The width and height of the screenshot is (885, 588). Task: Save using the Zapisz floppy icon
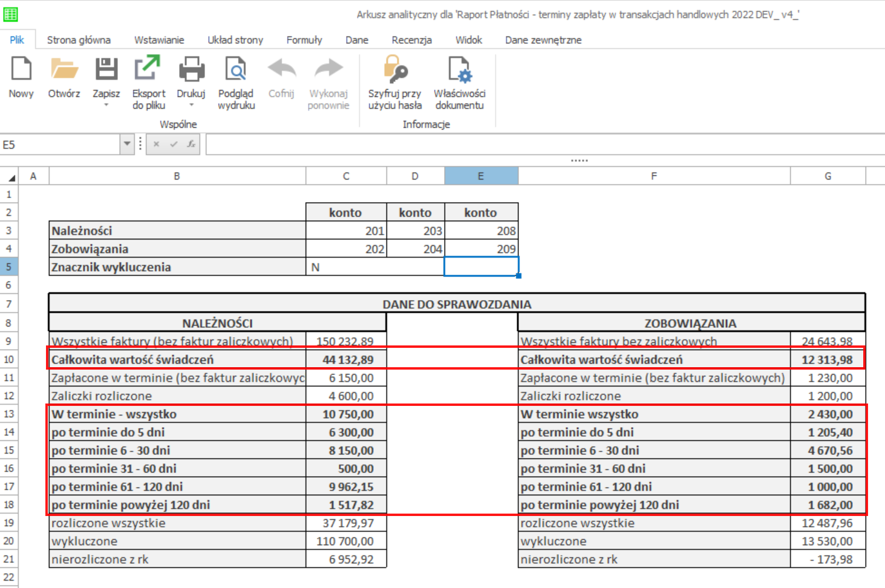(x=106, y=70)
